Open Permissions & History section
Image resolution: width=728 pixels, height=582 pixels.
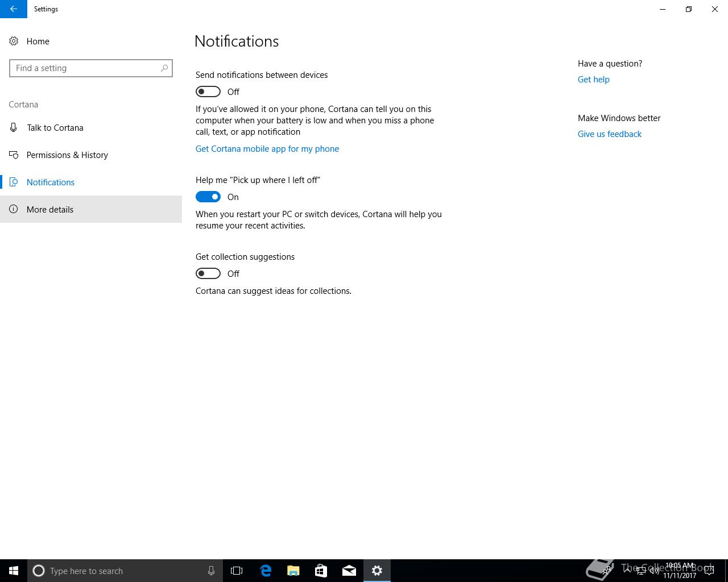tap(91, 155)
